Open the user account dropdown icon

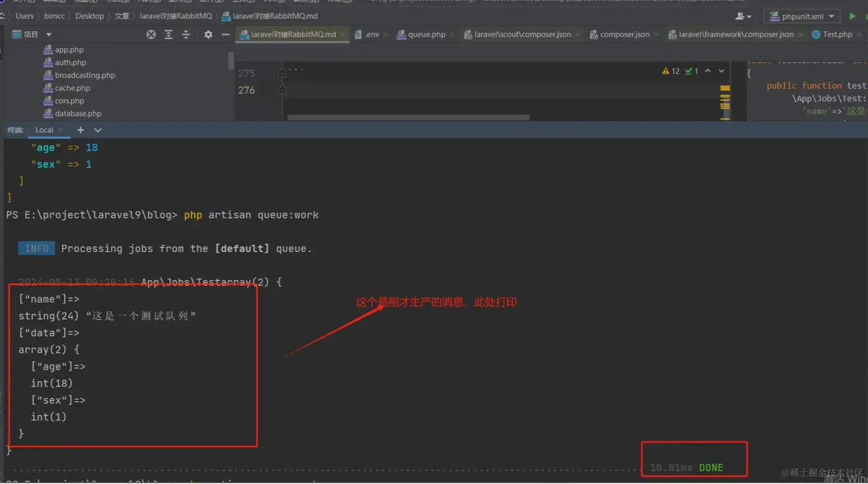click(743, 16)
